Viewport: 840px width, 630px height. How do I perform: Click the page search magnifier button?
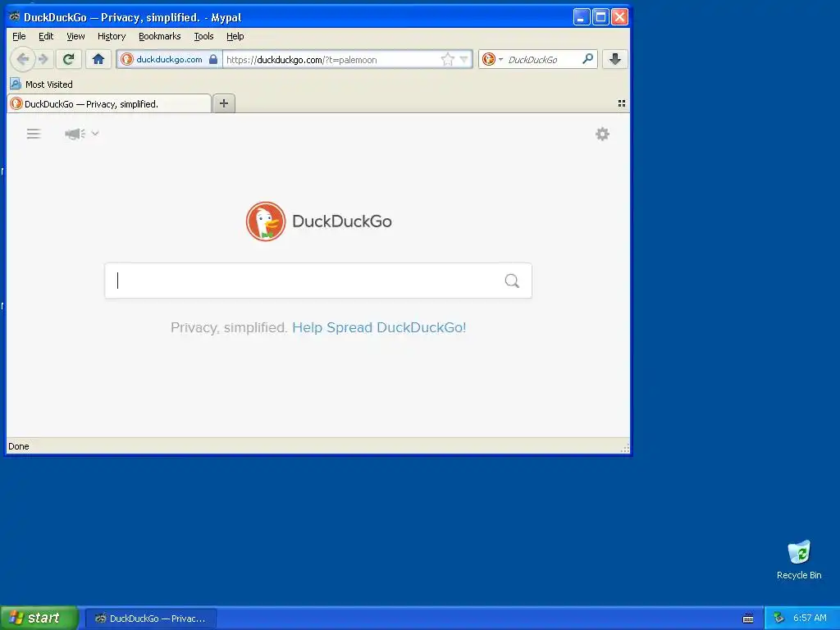pos(512,281)
